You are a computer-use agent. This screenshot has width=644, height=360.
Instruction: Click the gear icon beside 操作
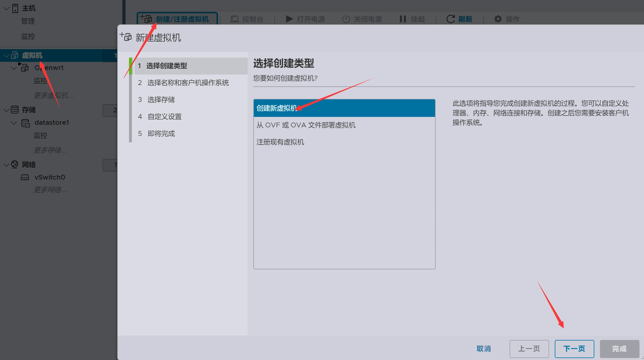[x=498, y=19]
